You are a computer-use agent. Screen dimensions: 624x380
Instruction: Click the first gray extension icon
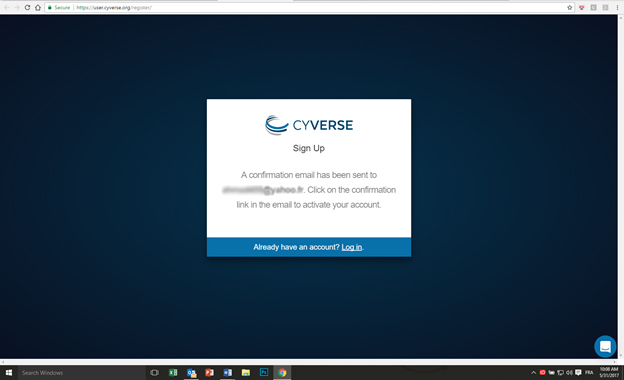point(593,8)
